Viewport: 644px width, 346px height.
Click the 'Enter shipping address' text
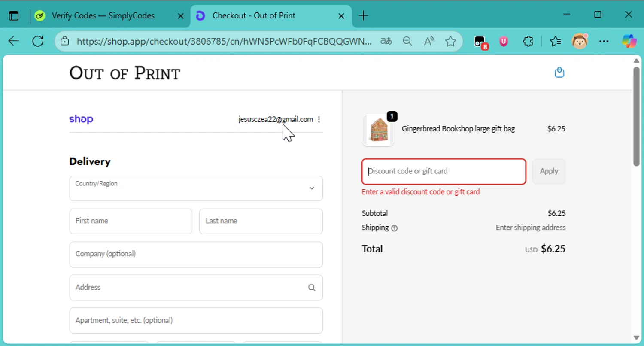pos(531,228)
